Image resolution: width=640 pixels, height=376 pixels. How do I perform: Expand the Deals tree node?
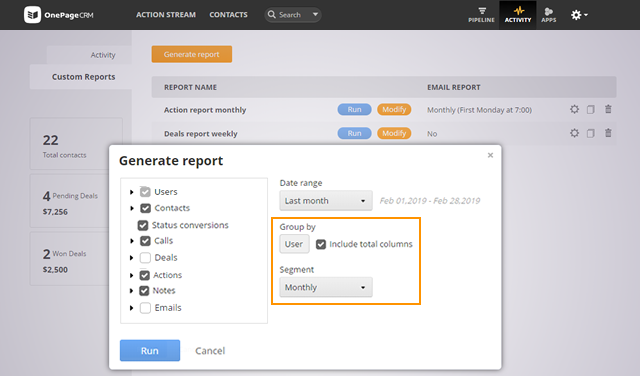pos(131,258)
